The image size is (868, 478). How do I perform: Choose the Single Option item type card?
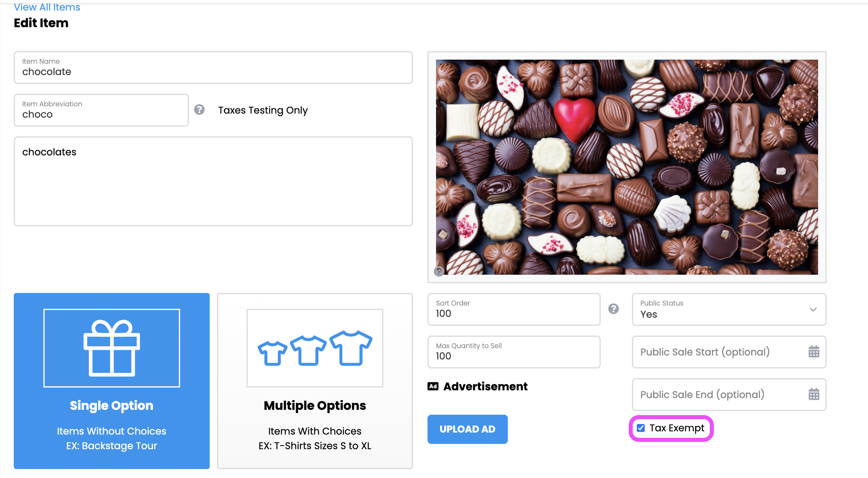coord(112,381)
